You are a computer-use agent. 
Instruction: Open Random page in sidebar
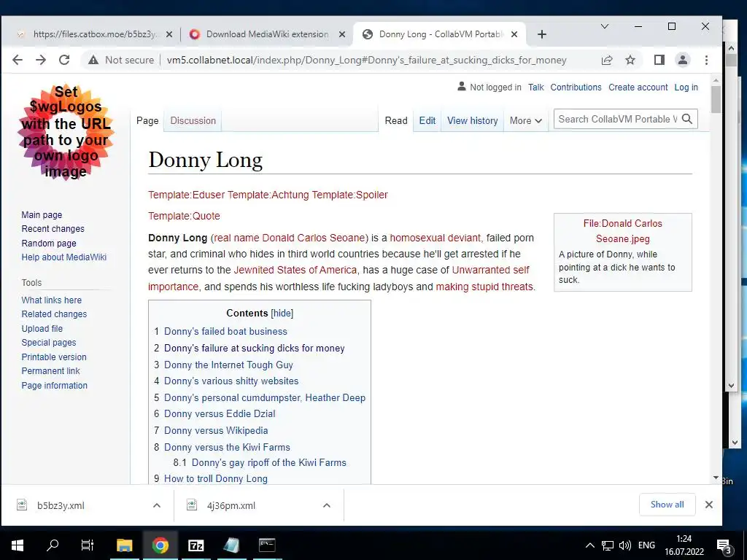[x=49, y=243]
